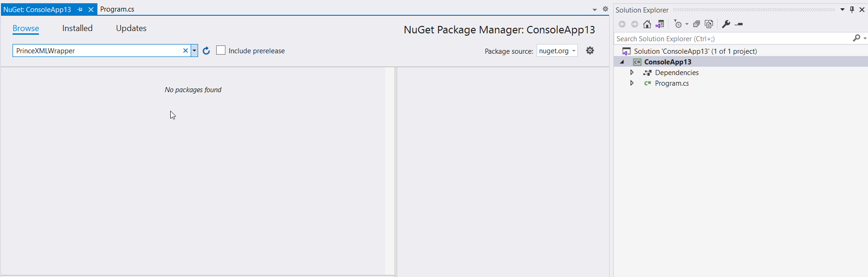This screenshot has height=277, width=868.
Task: Switch to the Updates tab
Action: tap(131, 28)
